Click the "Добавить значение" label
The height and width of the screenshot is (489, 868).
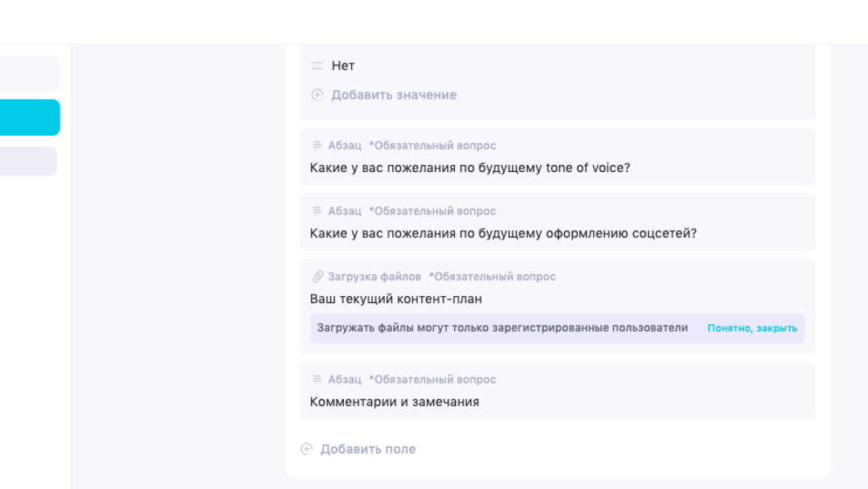394,95
